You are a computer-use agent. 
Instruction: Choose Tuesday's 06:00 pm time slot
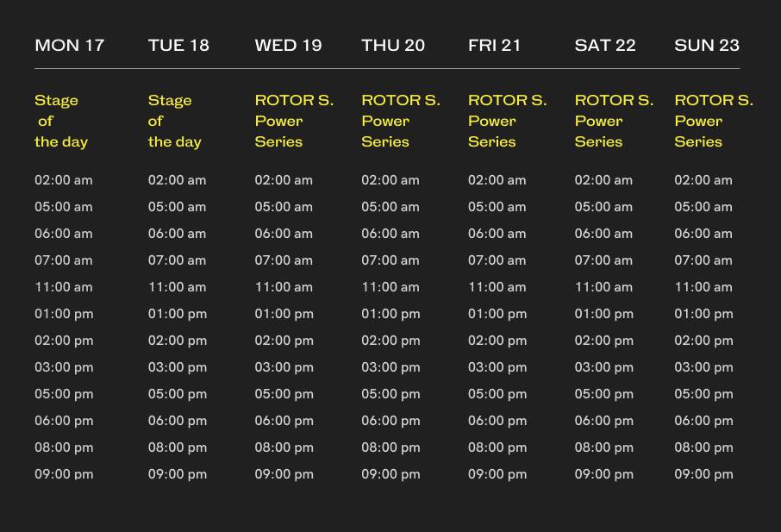coord(178,421)
